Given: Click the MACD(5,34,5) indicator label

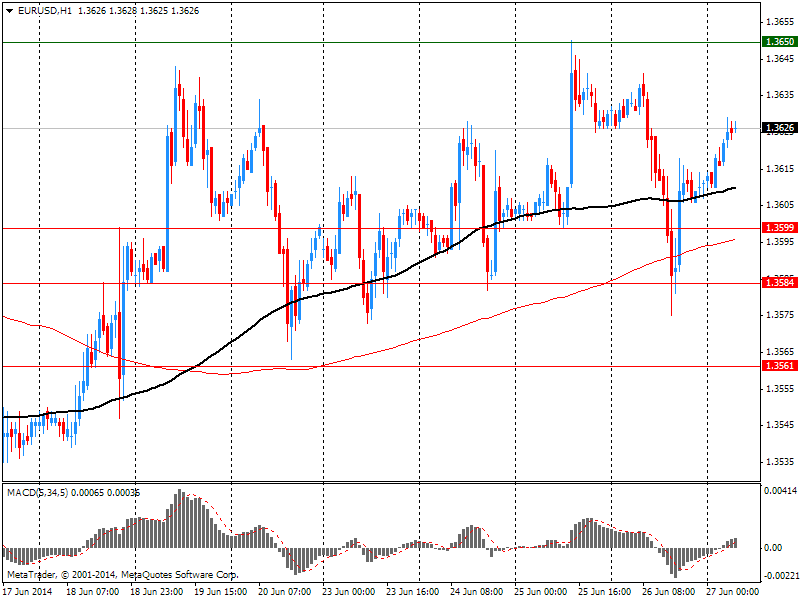Looking at the screenshot, I should [x=37, y=493].
